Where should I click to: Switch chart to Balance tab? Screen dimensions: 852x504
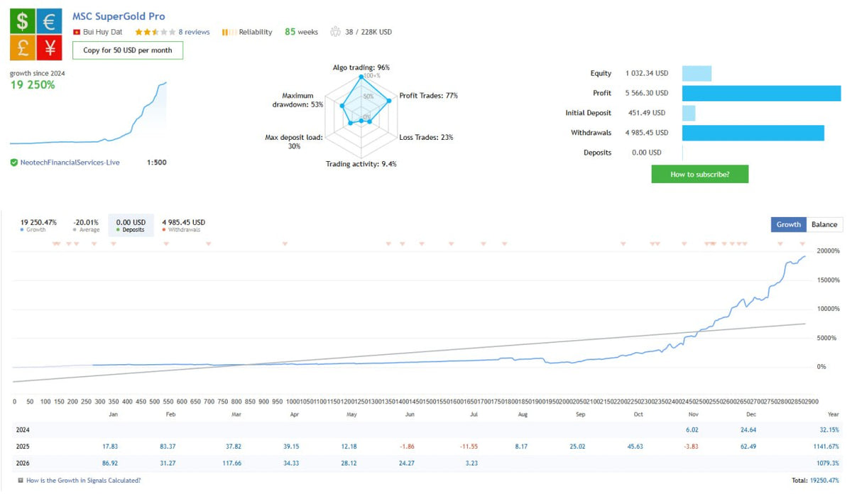tap(824, 224)
